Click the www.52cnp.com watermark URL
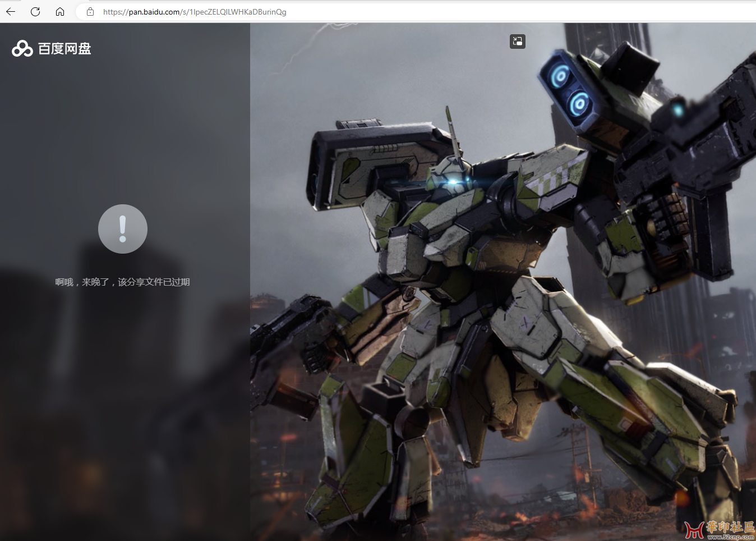Image resolution: width=756 pixels, height=541 pixels. pyautogui.click(x=731, y=537)
